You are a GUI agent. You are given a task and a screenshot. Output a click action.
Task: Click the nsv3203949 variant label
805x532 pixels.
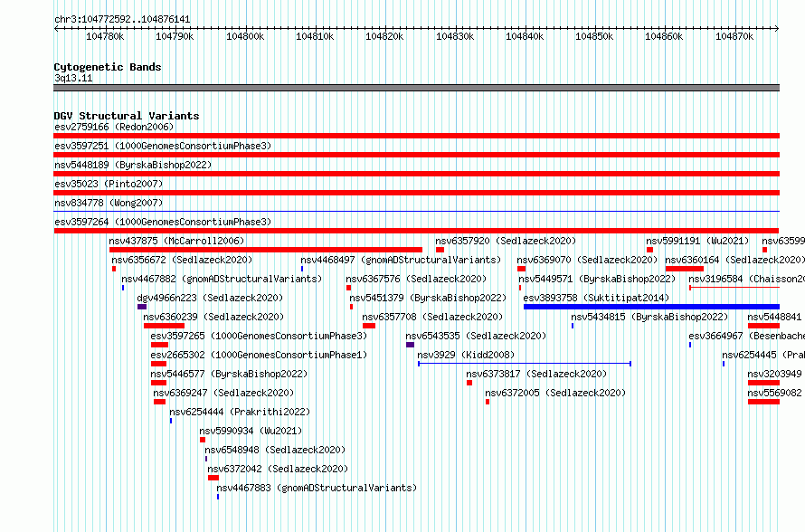click(774, 374)
